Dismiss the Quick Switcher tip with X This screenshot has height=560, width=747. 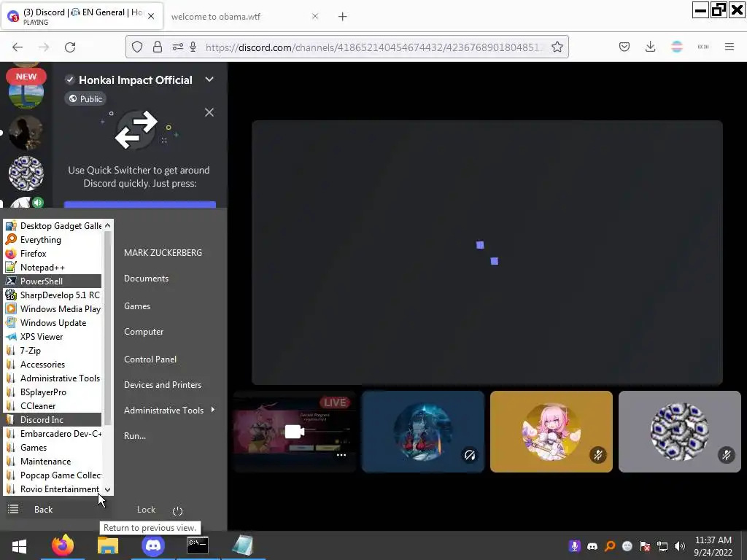pos(209,112)
